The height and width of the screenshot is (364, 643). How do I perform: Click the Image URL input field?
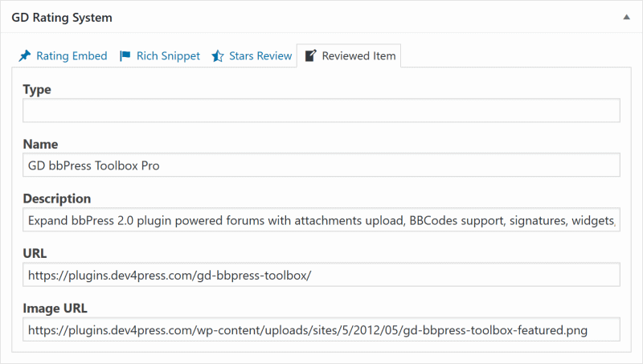click(321, 329)
